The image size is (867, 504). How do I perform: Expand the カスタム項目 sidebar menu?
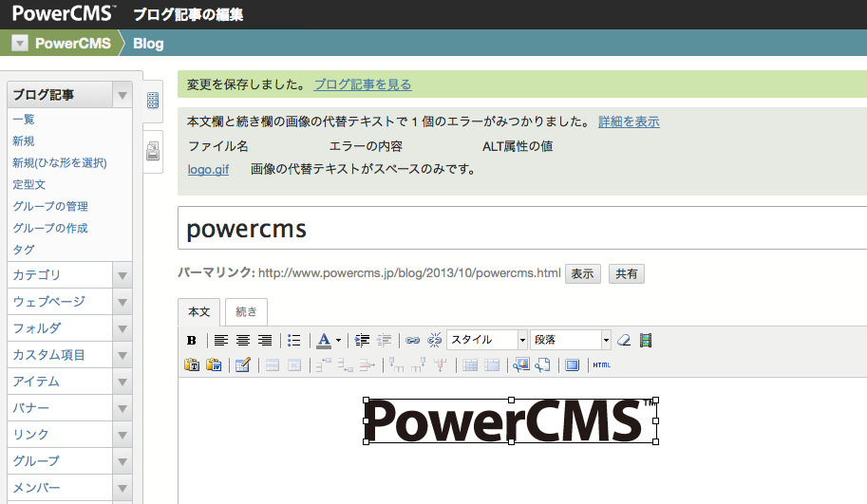click(x=123, y=355)
